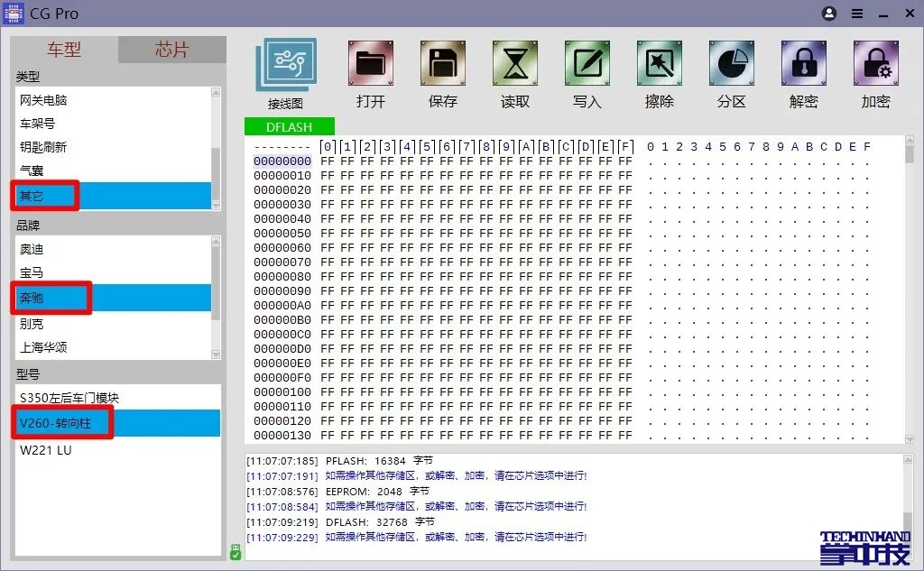Open user account icon in title bar
The width and height of the screenshot is (924, 571).
[x=829, y=14]
